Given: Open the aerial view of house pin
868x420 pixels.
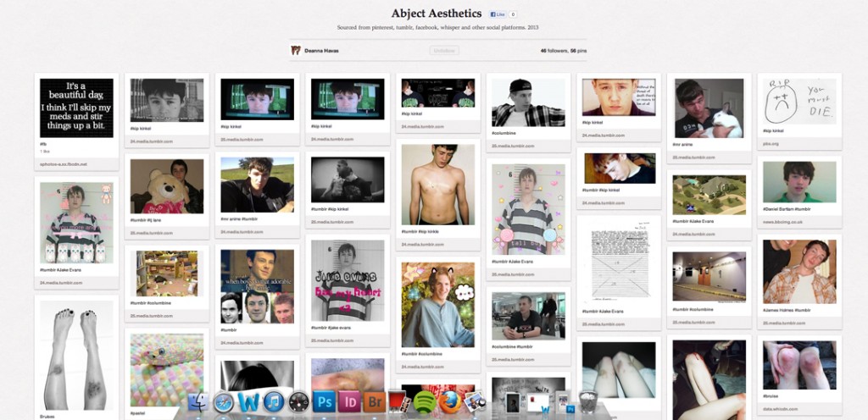Looking at the screenshot, I should pyautogui.click(x=709, y=195).
